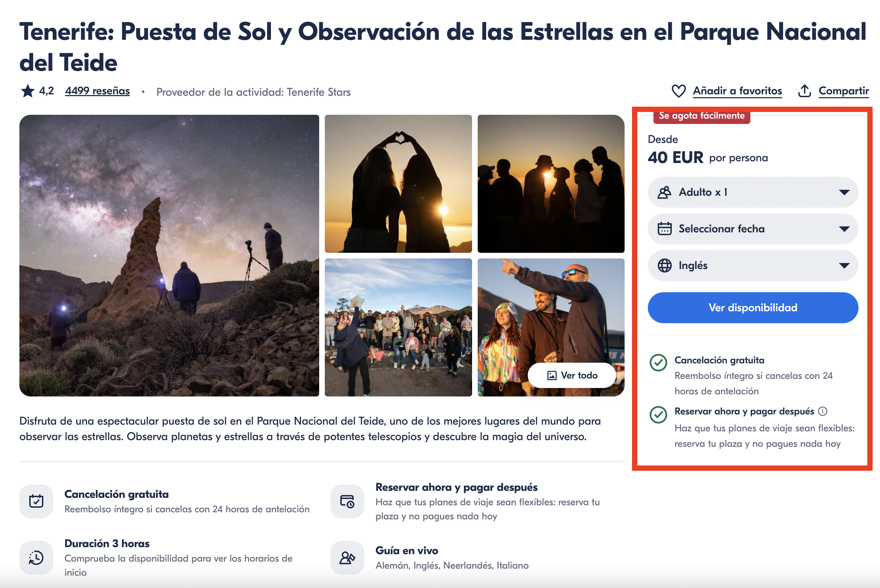Open the guide pointing at sky photo
Viewport: 880px width, 588px height.
(551, 327)
